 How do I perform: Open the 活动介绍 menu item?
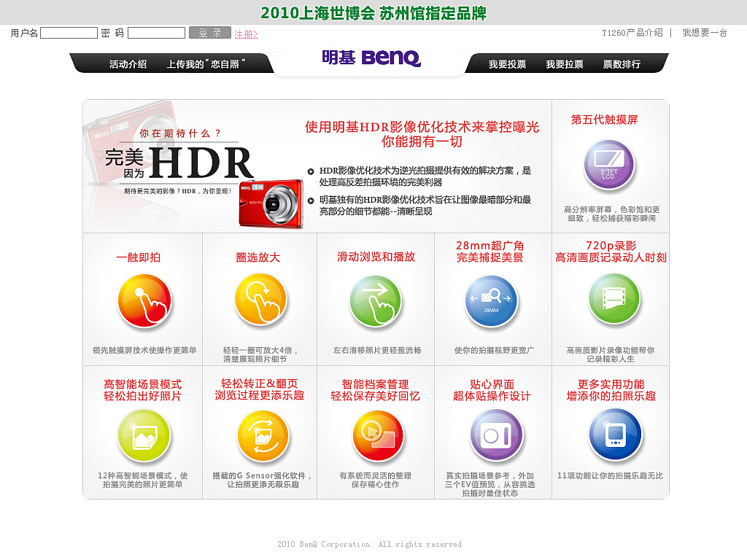point(128,64)
